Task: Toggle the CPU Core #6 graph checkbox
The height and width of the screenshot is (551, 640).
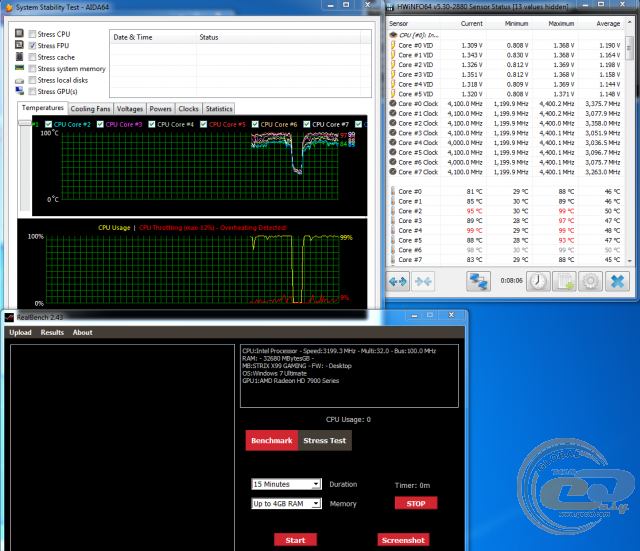Action: point(255,124)
